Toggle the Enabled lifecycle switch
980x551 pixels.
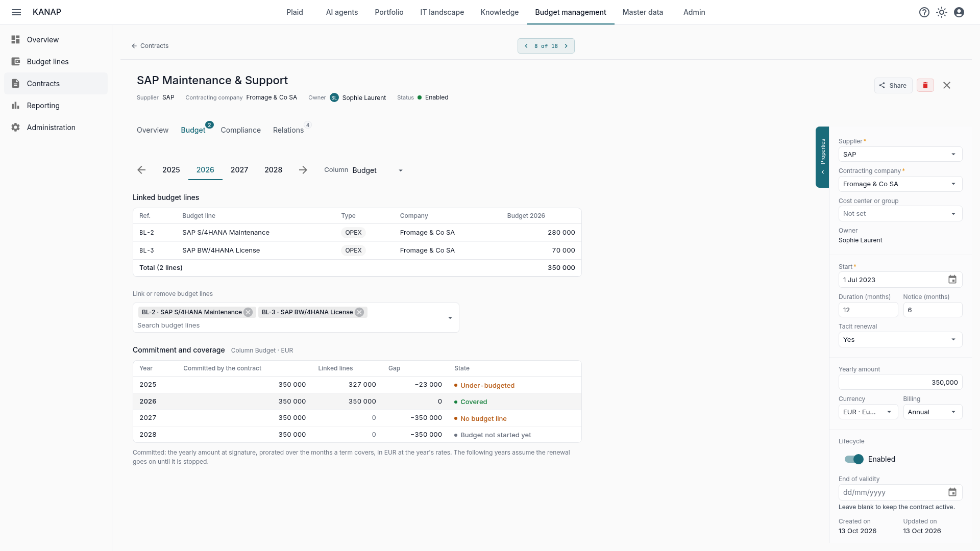[x=854, y=459]
